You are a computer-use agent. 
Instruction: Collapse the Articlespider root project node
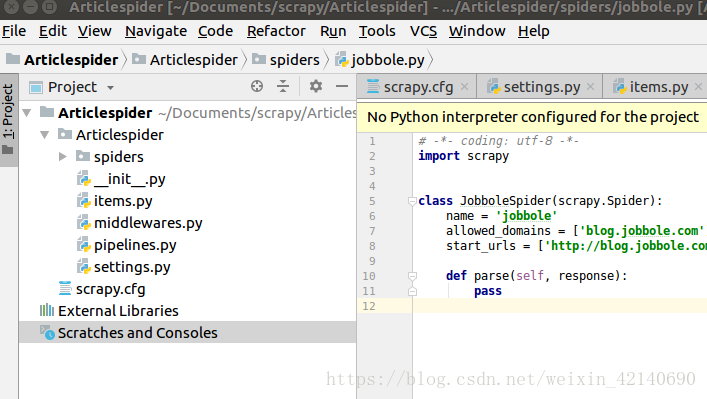tap(27, 113)
